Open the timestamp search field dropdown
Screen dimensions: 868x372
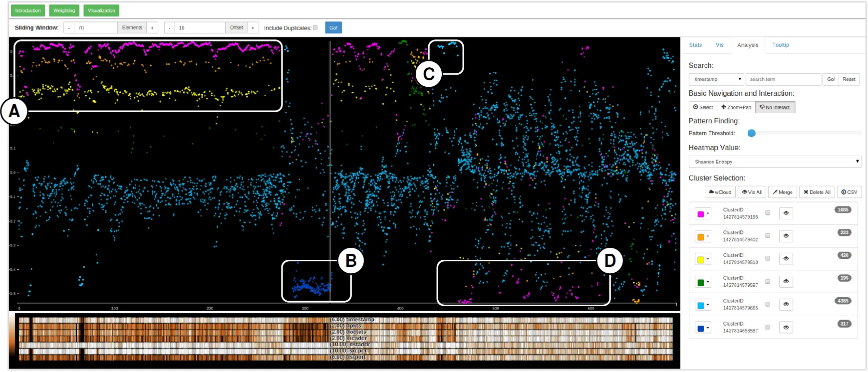point(716,79)
